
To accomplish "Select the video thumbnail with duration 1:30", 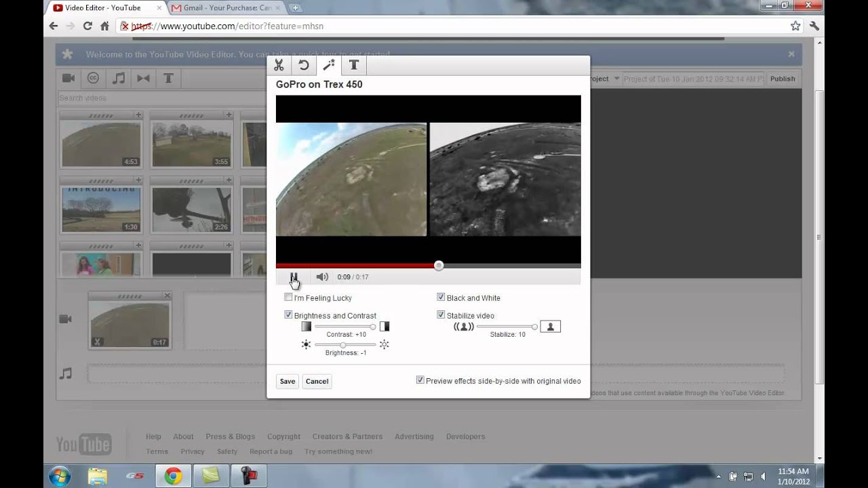I will pyautogui.click(x=101, y=209).
